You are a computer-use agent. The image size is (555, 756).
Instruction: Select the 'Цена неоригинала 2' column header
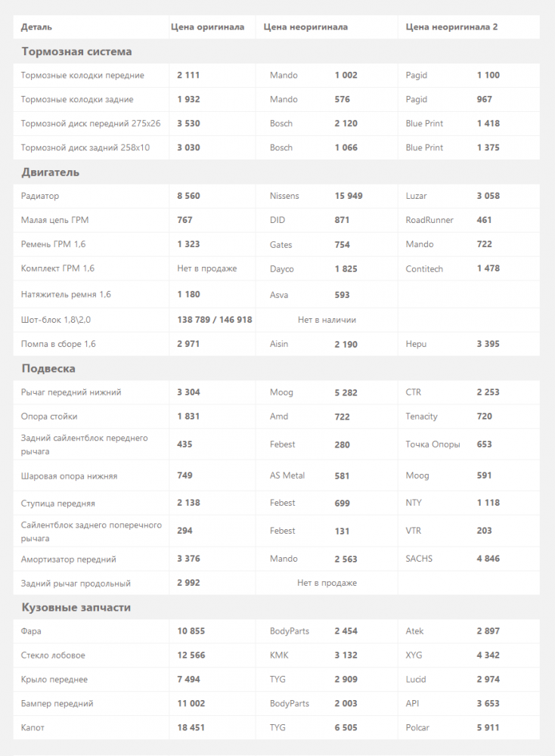pos(451,27)
